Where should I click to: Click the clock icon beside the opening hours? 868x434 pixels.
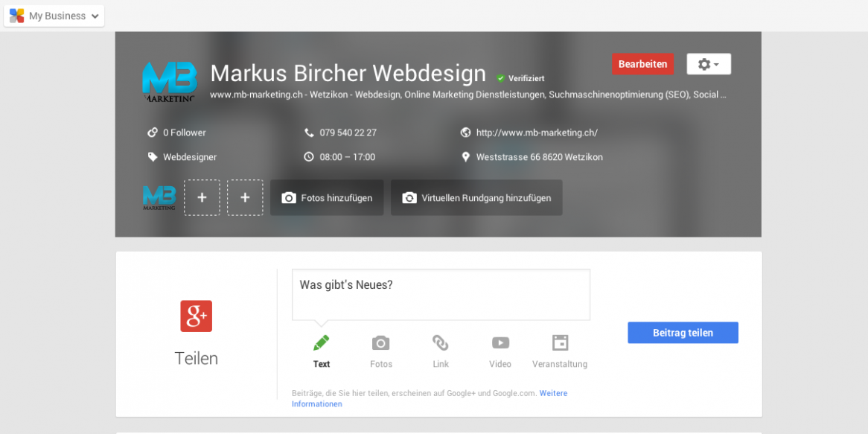308,156
